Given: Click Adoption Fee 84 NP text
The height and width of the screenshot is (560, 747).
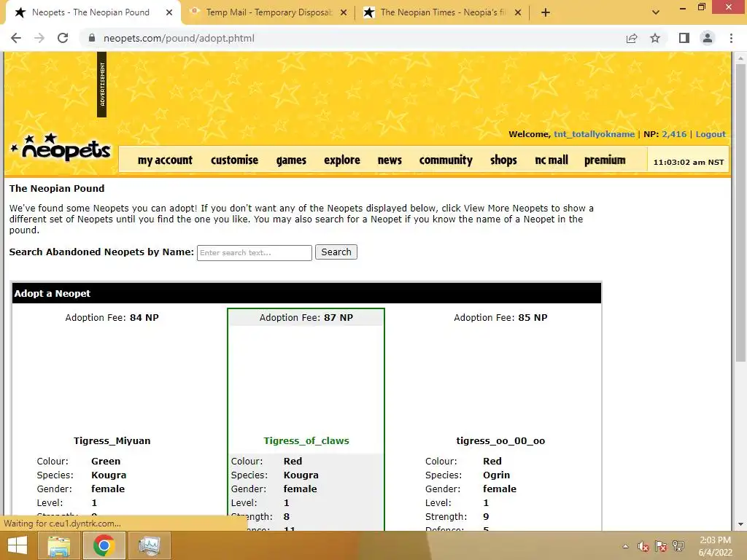Looking at the screenshot, I should (112, 318).
